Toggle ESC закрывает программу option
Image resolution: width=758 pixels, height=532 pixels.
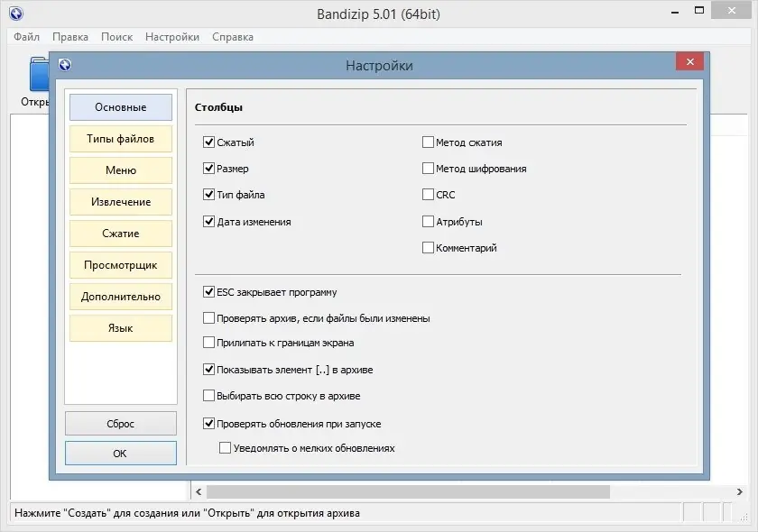(207, 292)
